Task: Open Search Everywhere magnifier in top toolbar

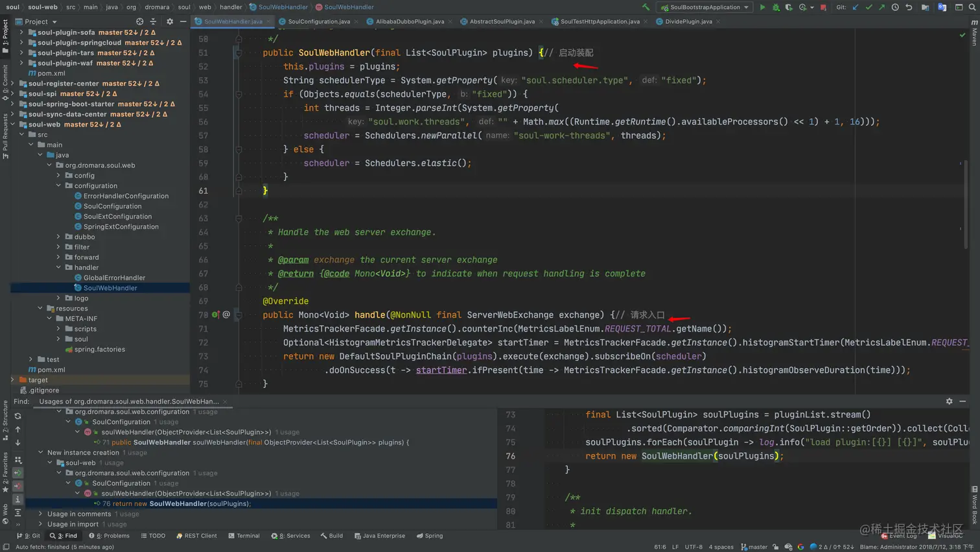Action: [972, 7]
